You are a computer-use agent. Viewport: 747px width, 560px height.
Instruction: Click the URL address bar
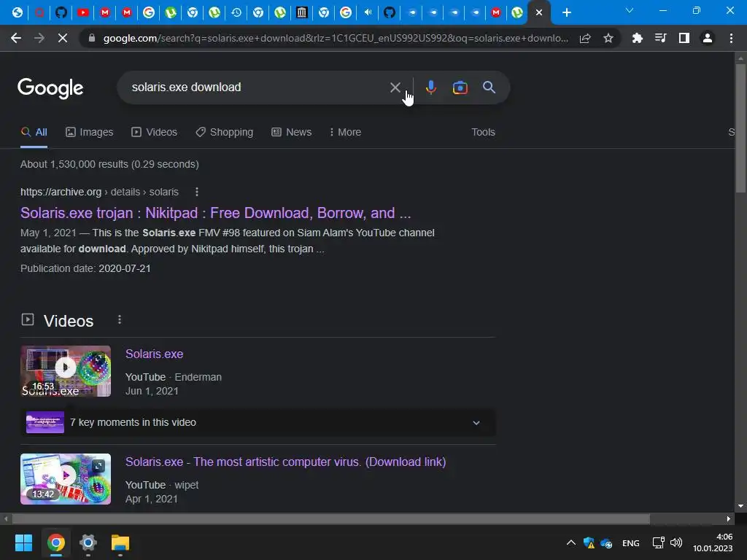336,38
